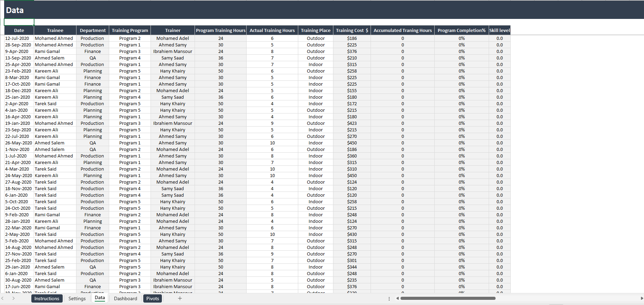Click the Department column header
Screen dimensions: 644x305
(x=93, y=30)
